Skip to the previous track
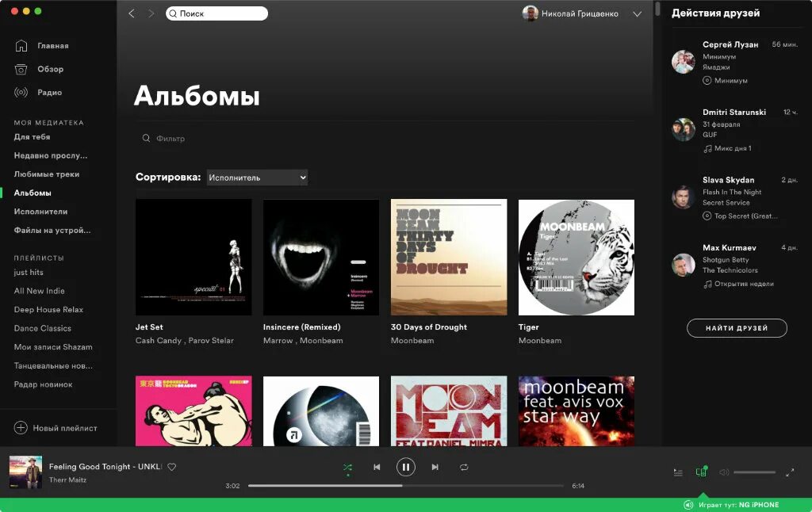812x512 pixels. point(377,467)
